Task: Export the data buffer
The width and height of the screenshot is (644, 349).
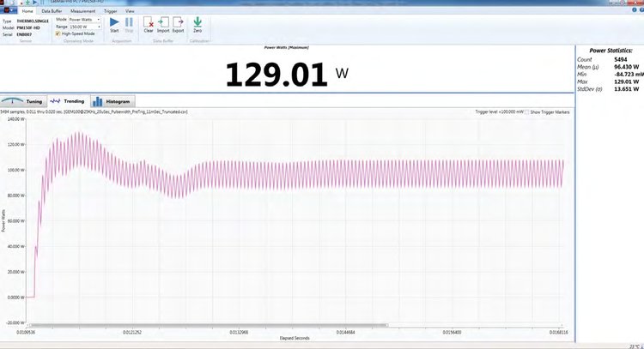Action: coord(178,25)
